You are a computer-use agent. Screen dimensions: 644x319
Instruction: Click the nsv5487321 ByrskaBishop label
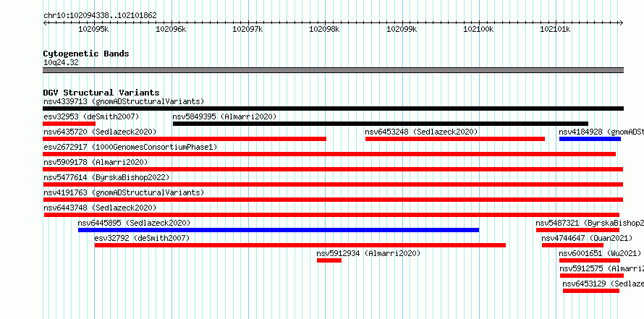click(590, 223)
